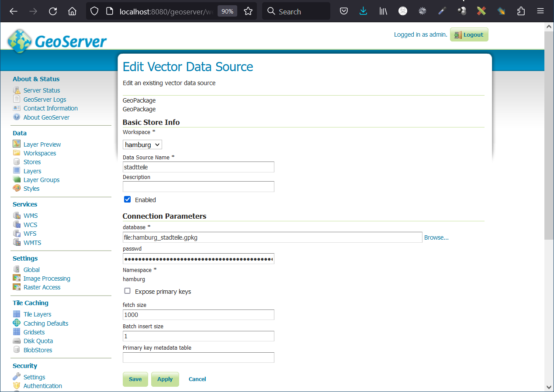Click the WMS service icon
Image resolution: width=554 pixels, height=392 pixels.
17,216
